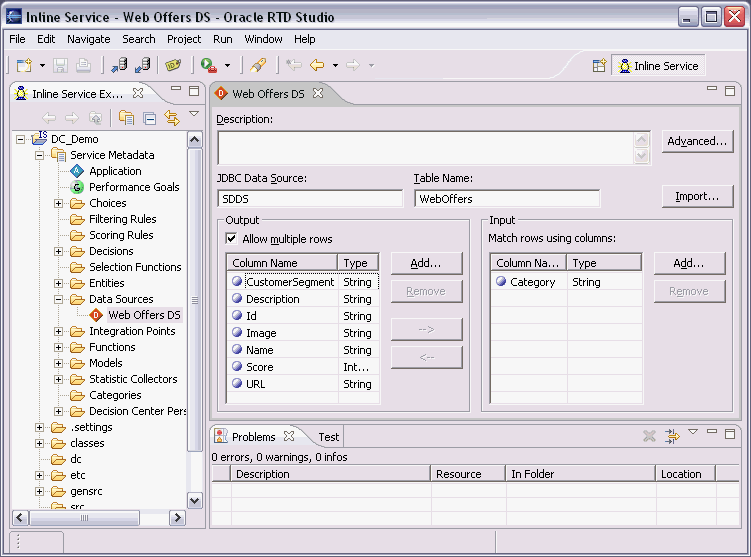The image size is (751, 557).
Task: Click Add... in the Input section
Action: point(689,263)
